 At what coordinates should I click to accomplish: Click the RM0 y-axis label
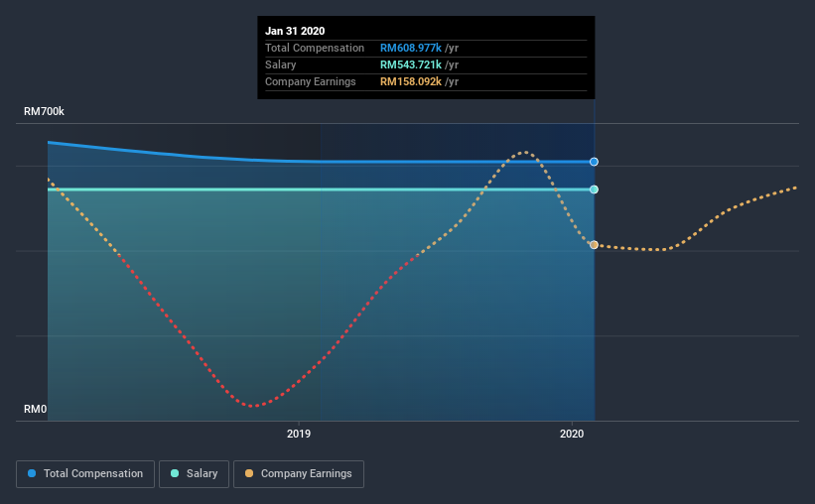coord(36,409)
